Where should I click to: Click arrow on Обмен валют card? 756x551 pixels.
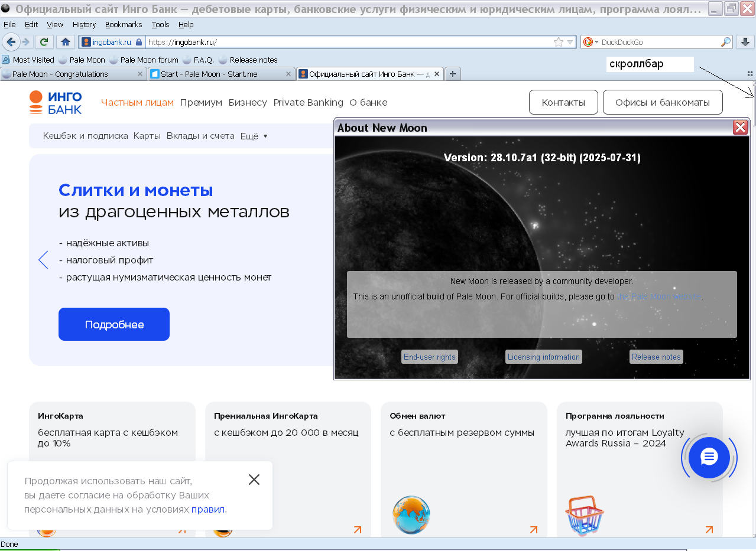point(533,530)
